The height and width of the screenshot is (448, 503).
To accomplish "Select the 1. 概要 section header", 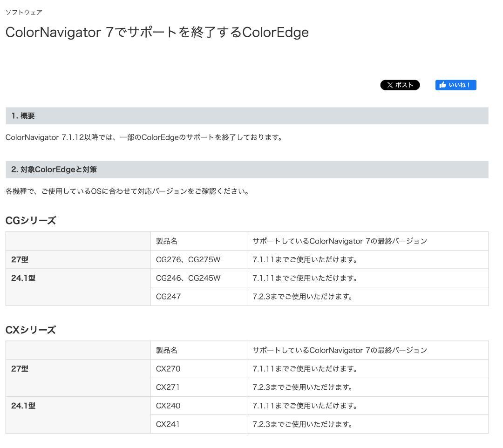I will [24, 116].
